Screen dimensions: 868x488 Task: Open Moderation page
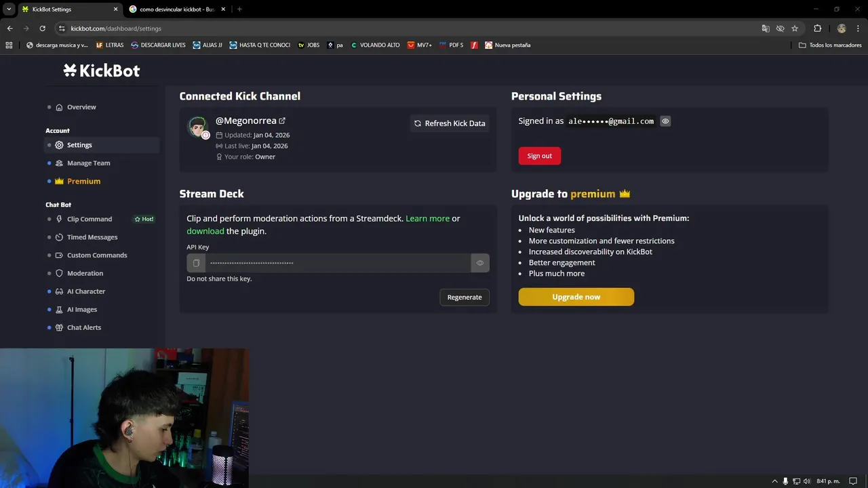(85, 273)
